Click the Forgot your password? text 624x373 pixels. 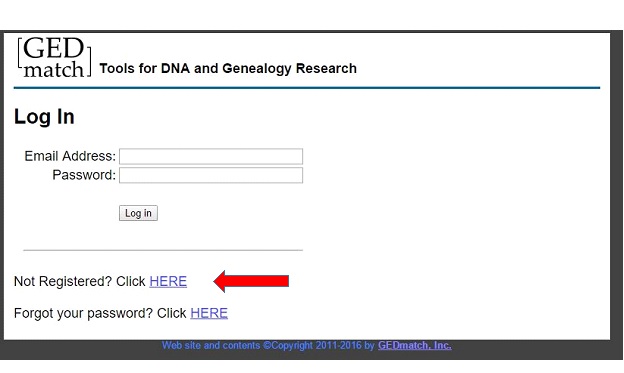[83, 313]
